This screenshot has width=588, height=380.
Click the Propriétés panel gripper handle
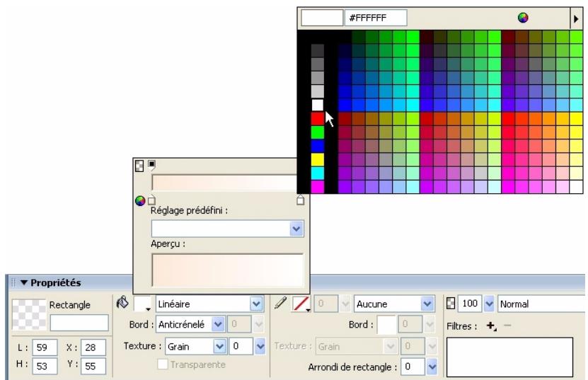(x=13, y=282)
